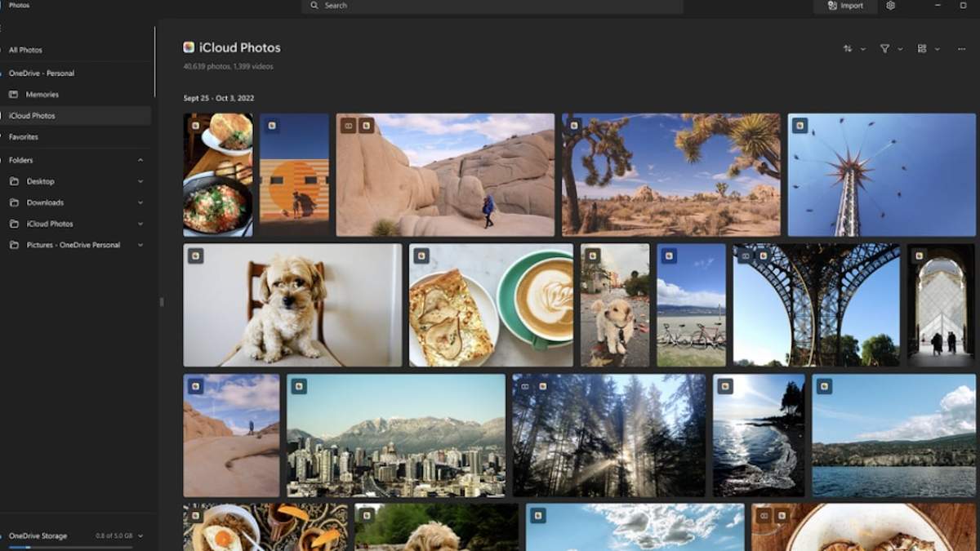Open the sunlit ocean shoreline photo
Image resolution: width=980 pixels, height=551 pixels.
759,436
